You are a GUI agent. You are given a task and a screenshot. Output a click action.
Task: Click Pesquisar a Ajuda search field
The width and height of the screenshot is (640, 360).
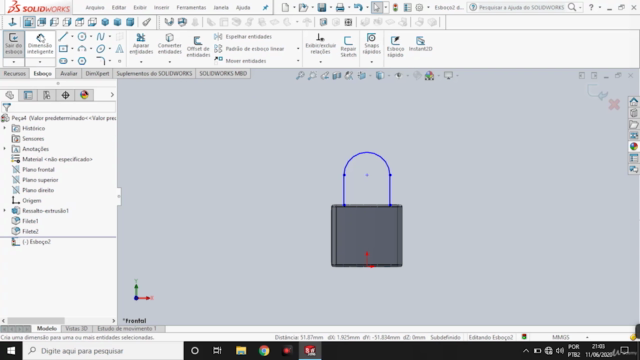tap(522, 7)
